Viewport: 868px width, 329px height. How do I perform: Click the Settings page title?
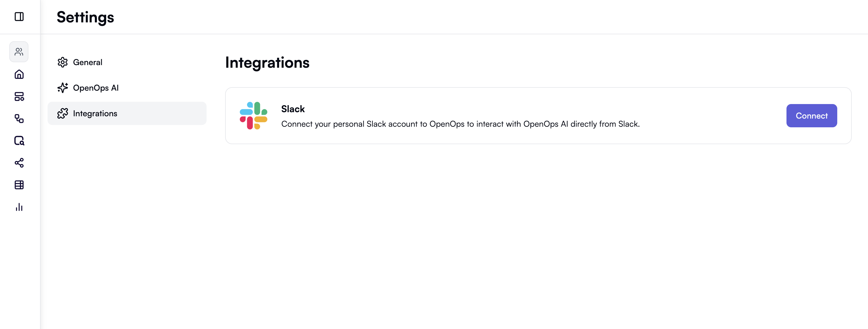tap(85, 17)
